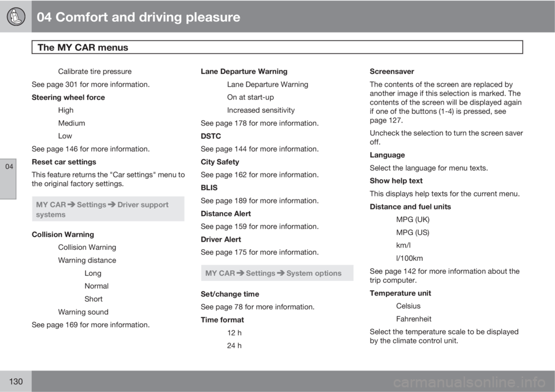The image size is (555, 392).
Task: Click 'Driver Alert' heading
Action: point(221,239)
